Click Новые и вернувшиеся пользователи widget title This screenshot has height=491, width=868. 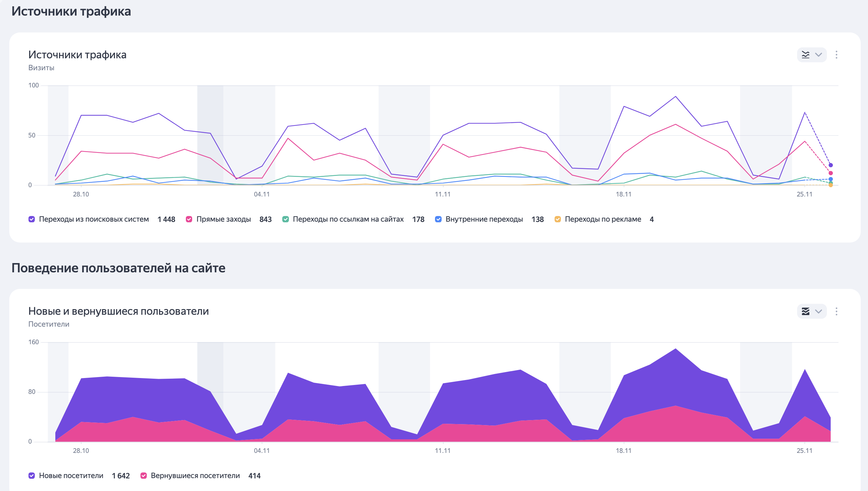tap(118, 311)
